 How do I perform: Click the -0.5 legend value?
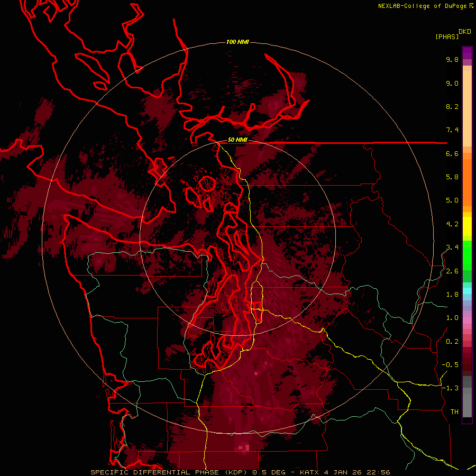[x=450, y=365]
